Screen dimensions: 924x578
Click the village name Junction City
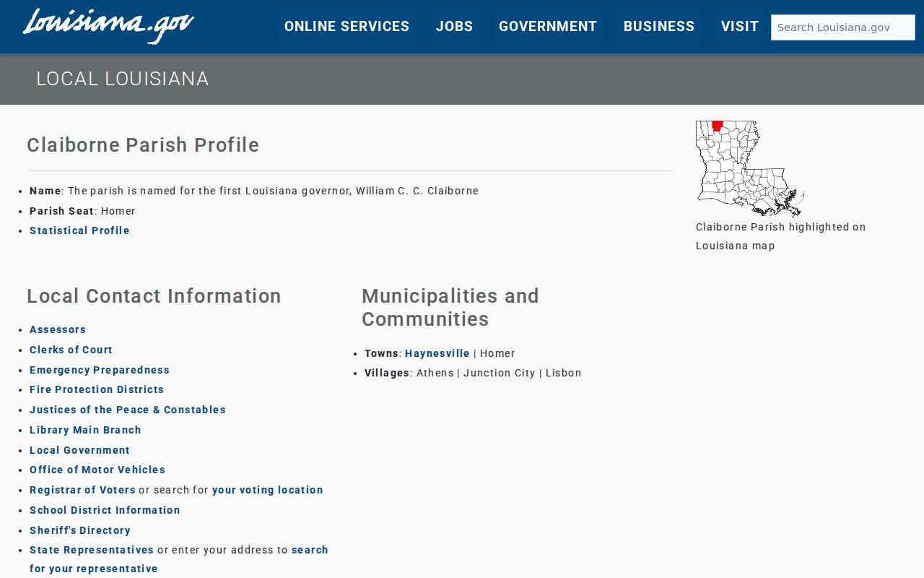coord(500,373)
